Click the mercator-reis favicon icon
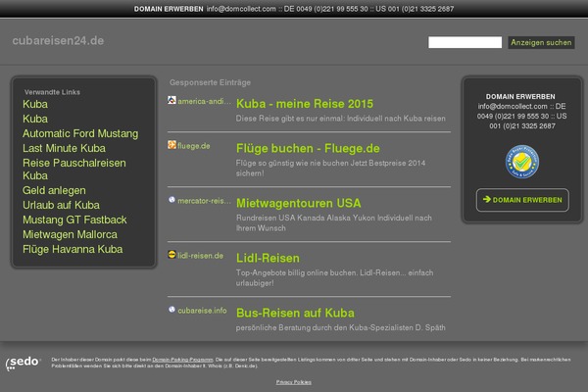This screenshot has height=392, width=588. point(171,200)
